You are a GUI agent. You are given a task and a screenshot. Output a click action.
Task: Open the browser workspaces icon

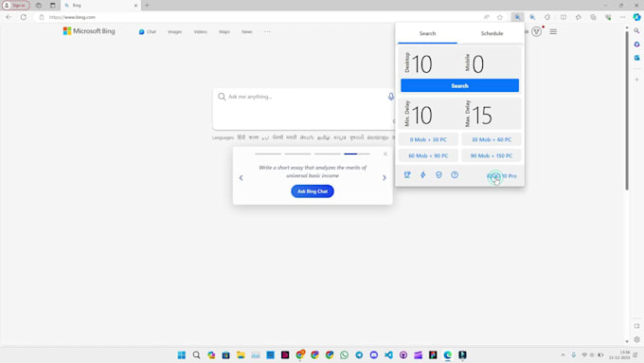[39, 6]
